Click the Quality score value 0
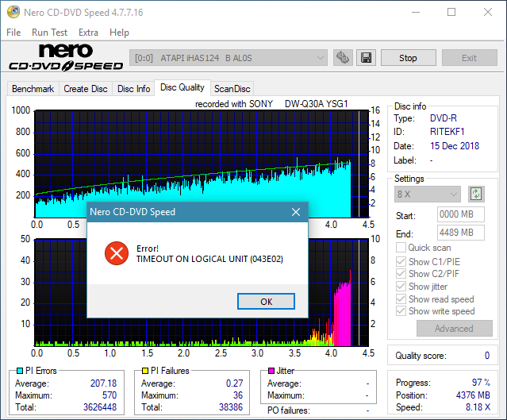 487,356
